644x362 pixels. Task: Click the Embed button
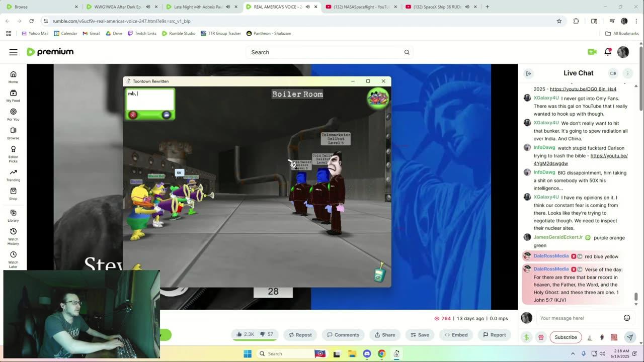tap(456, 335)
